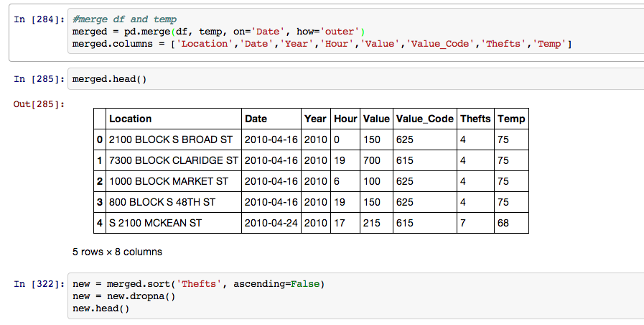Click the row index 3 cell
This screenshot has width=644, height=325.
click(x=100, y=202)
